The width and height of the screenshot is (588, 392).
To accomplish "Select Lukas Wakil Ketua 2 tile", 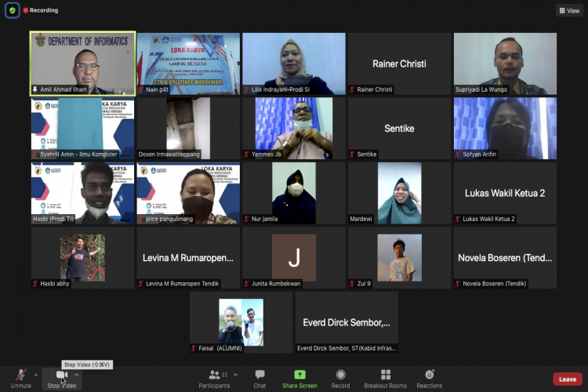I will tap(505, 193).
